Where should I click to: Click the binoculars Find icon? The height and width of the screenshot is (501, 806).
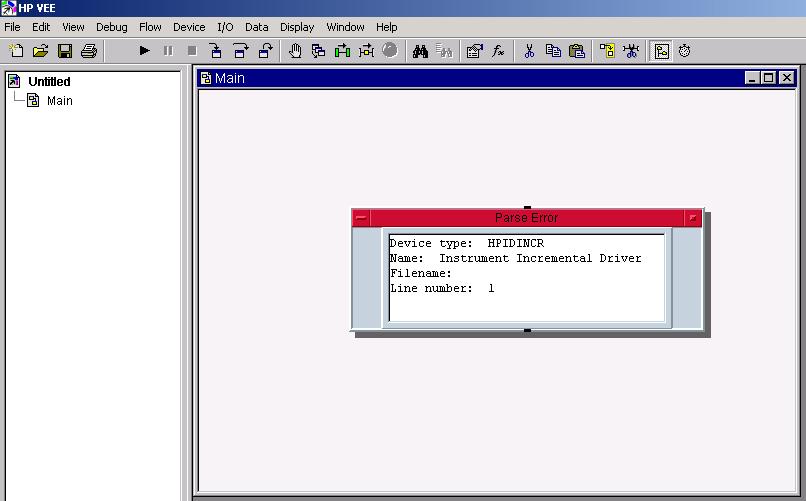(x=421, y=51)
